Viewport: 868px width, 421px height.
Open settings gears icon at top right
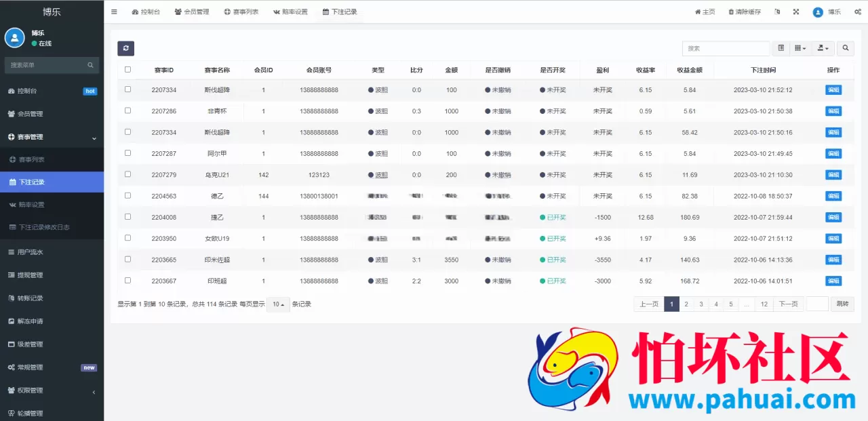click(858, 12)
